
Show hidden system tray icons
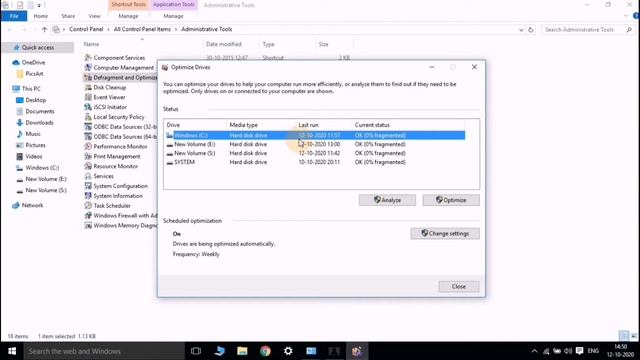(534, 351)
